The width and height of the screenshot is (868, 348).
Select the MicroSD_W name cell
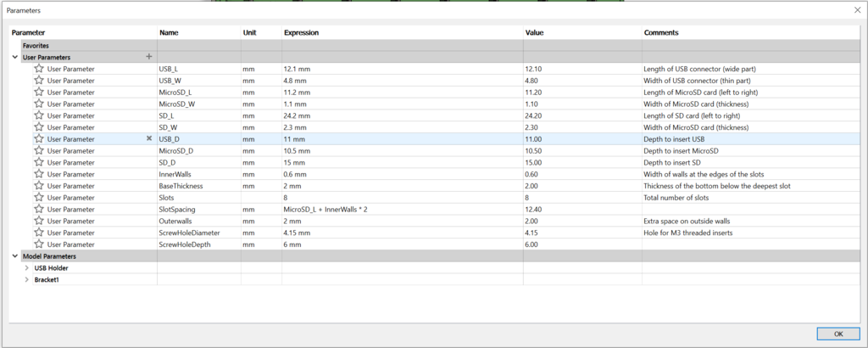(199, 104)
